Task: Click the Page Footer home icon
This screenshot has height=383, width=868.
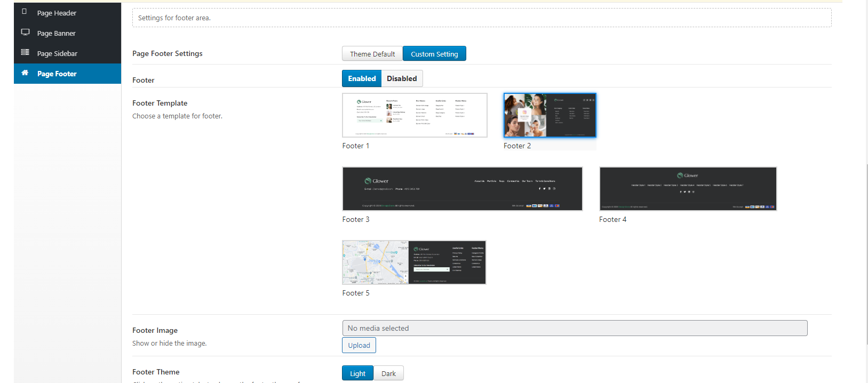Action: click(x=25, y=73)
